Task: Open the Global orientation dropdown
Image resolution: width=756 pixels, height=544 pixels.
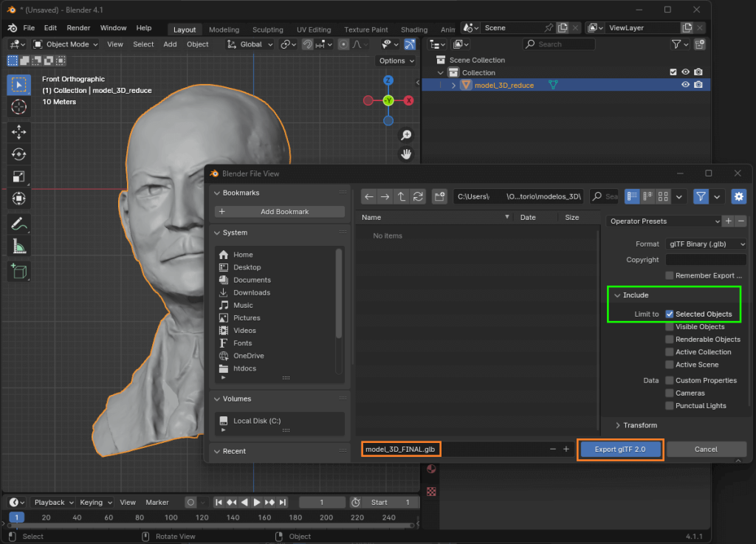Action: 250,44
